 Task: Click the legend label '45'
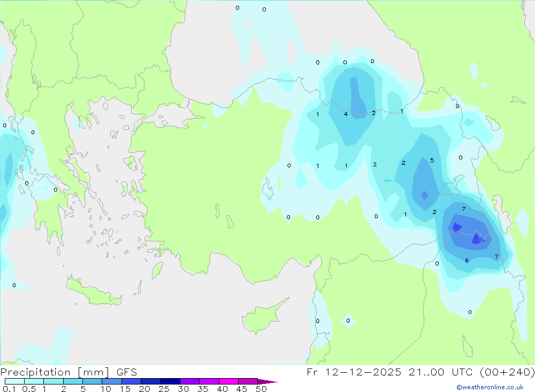point(242,389)
